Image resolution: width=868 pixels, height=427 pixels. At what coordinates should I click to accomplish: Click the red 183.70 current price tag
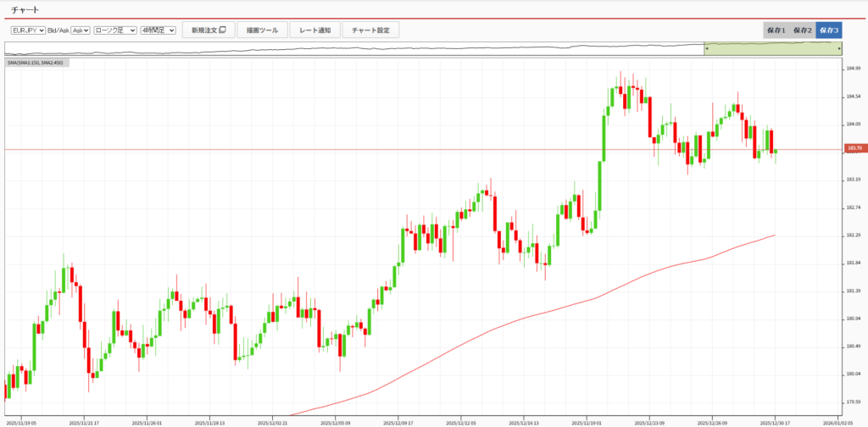[853, 149]
